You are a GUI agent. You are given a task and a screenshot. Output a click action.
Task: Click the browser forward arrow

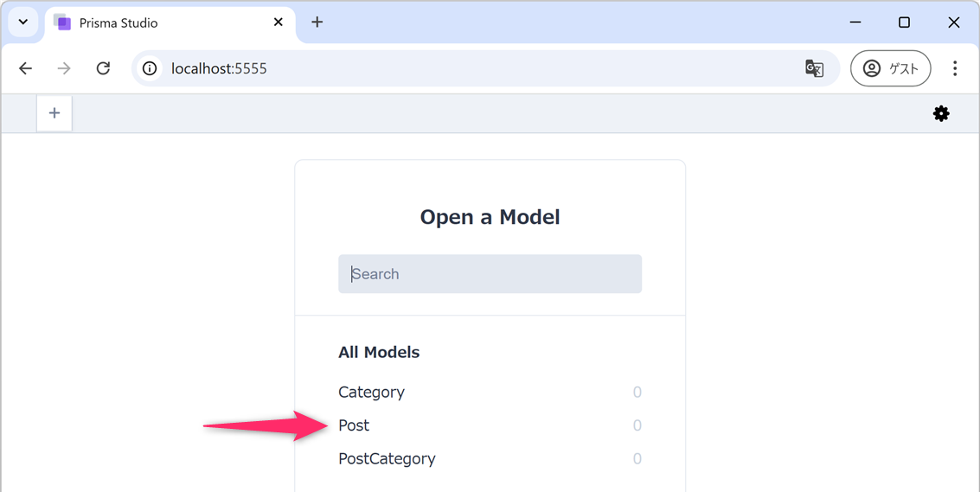64,68
